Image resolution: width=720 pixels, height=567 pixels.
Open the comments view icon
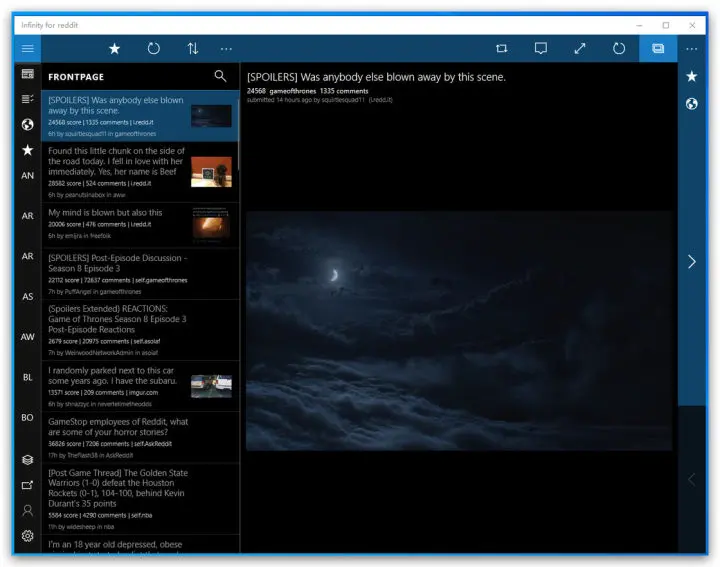point(541,49)
